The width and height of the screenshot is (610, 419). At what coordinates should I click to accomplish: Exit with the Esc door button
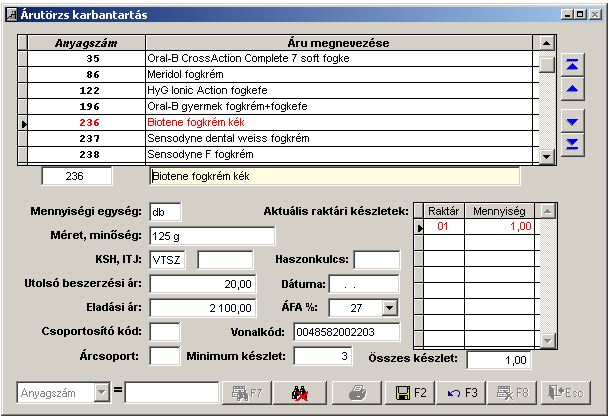pyautogui.click(x=566, y=393)
